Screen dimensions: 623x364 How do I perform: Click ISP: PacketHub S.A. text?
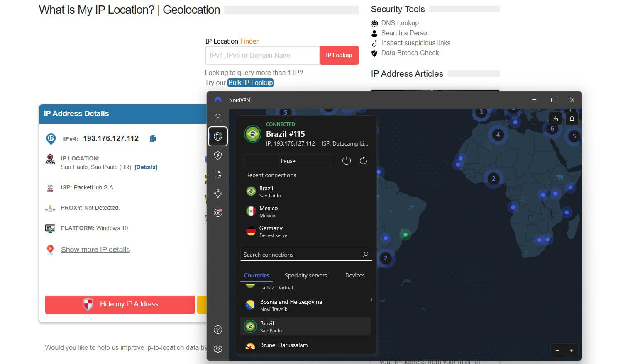[x=88, y=187]
